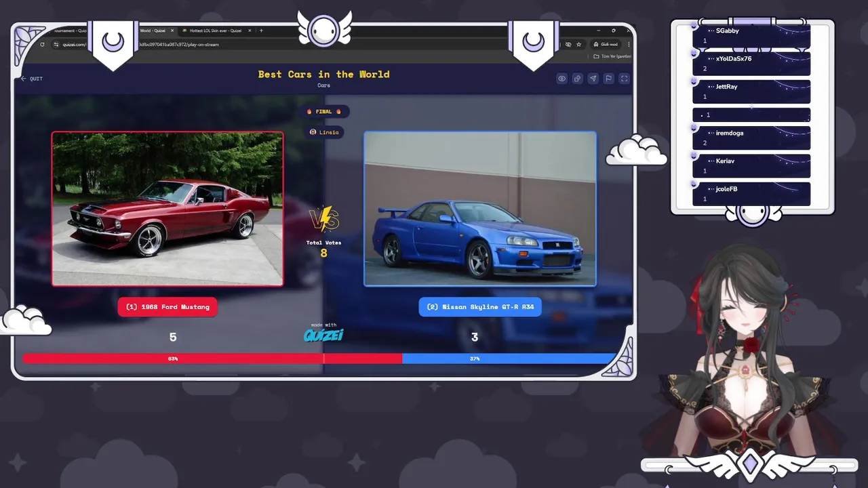Click the red 63% vote bar
This screenshot has height=488, width=868.
pyautogui.click(x=212, y=359)
